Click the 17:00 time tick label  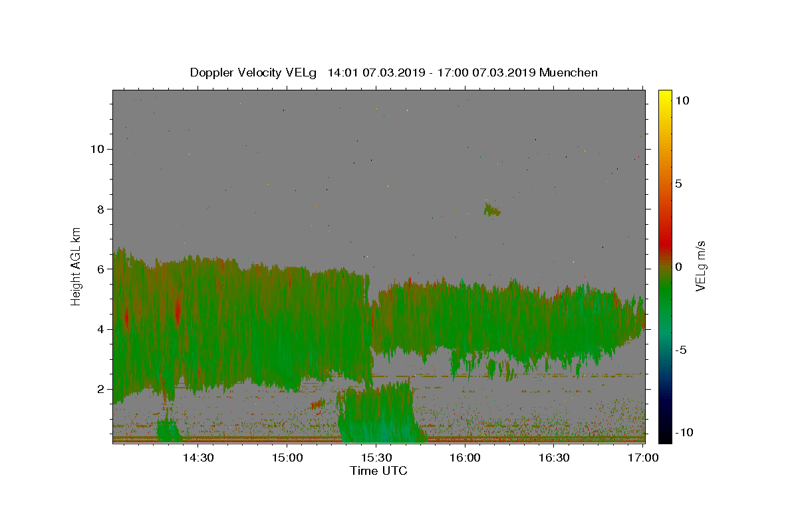(643, 458)
